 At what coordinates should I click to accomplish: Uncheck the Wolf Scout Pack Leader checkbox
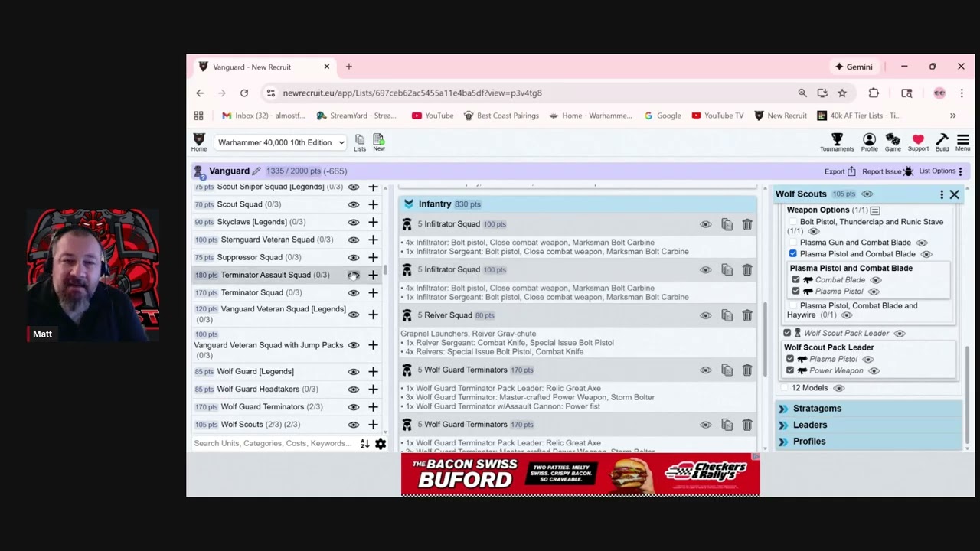point(787,333)
